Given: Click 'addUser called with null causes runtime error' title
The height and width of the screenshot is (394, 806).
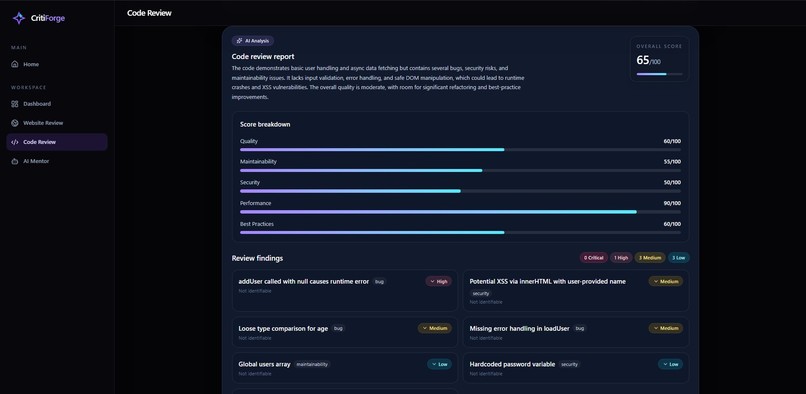Looking at the screenshot, I should coord(304,281).
